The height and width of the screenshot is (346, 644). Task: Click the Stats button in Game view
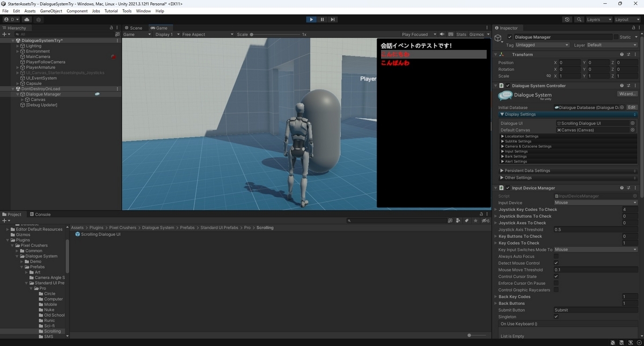pyautogui.click(x=461, y=34)
